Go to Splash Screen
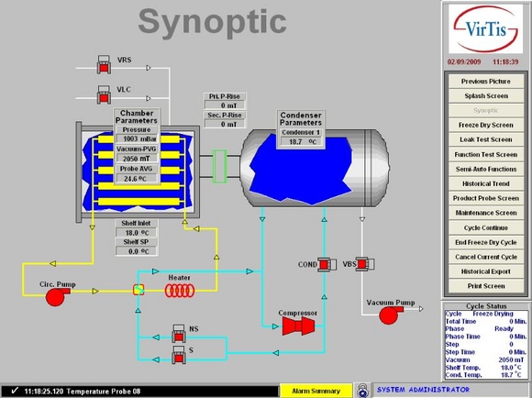532x398 pixels. [486, 96]
